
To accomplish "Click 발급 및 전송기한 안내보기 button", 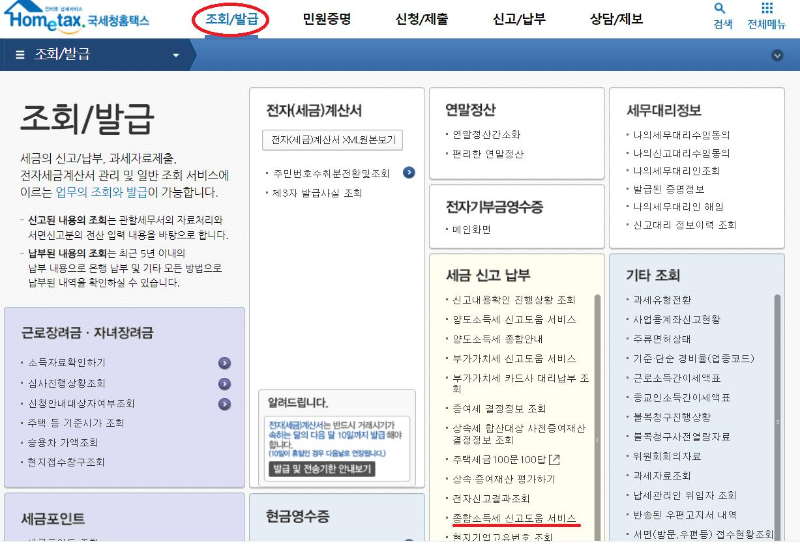I will pos(322,469).
